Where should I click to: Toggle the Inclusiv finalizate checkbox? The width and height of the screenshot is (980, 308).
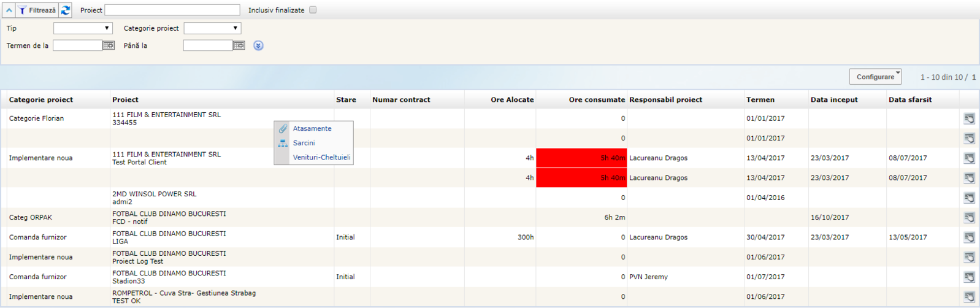[x=313, y=10]
